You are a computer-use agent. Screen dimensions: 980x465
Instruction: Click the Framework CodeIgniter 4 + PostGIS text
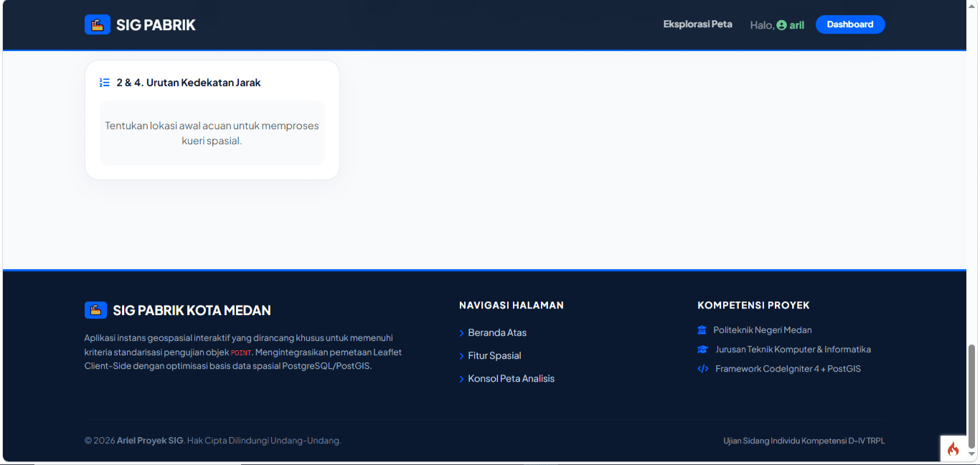pyautogui.click(x=788, y=369)
